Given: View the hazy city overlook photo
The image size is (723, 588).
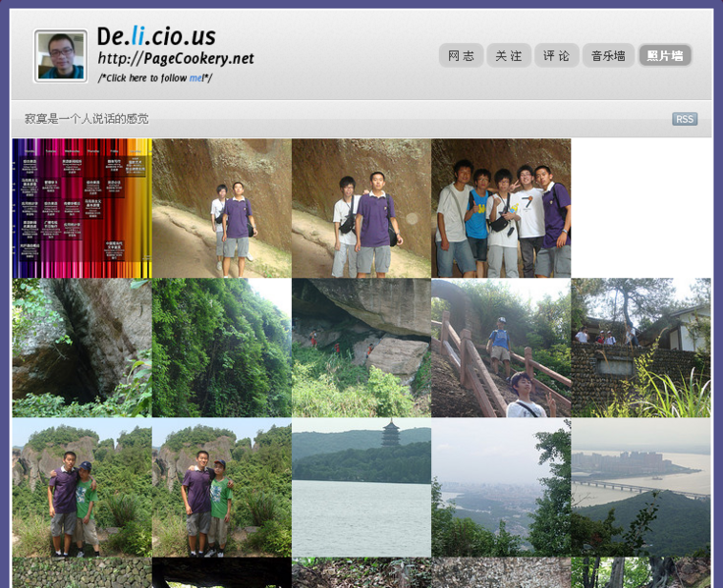Looking at the screenshot, I should point(501,488).
